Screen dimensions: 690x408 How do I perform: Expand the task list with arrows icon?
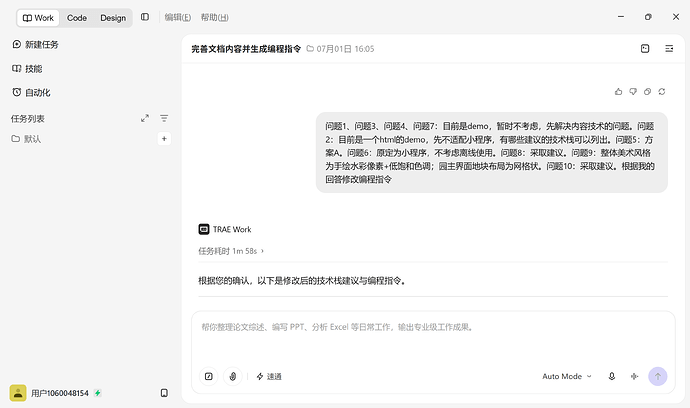pyautogui.click(x=145, y=118)
